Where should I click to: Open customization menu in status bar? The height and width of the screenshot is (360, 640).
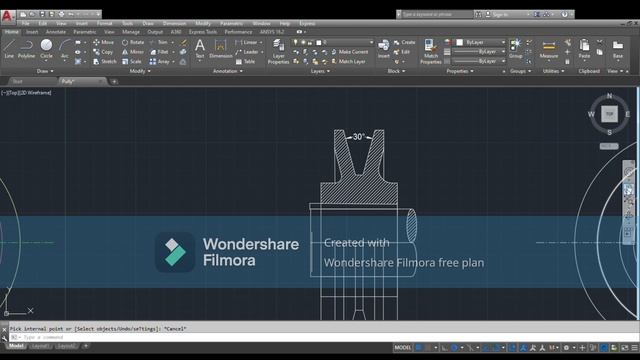tap(634, 348)
